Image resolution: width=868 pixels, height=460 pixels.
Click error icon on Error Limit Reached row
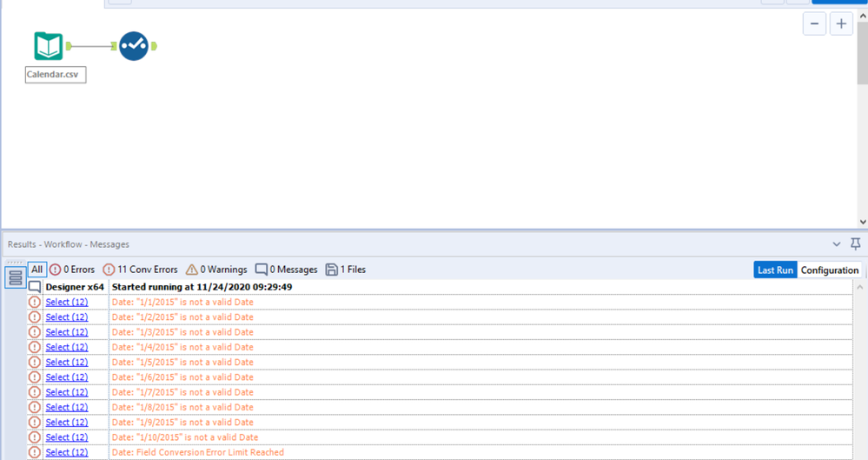point(35,452)
